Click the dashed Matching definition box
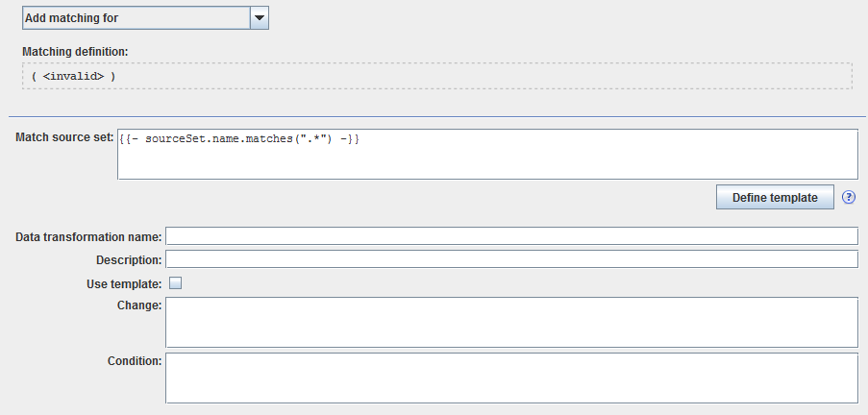The width and height of the screenshot is (868, 415). tap(481, 76)
